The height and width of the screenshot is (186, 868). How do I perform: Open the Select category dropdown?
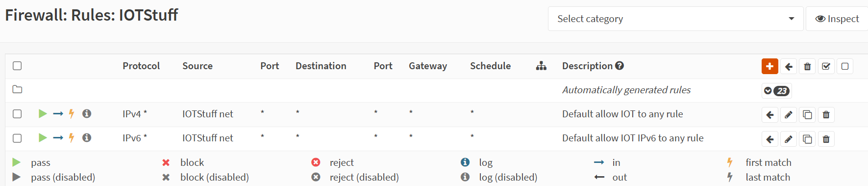[675, 19]
